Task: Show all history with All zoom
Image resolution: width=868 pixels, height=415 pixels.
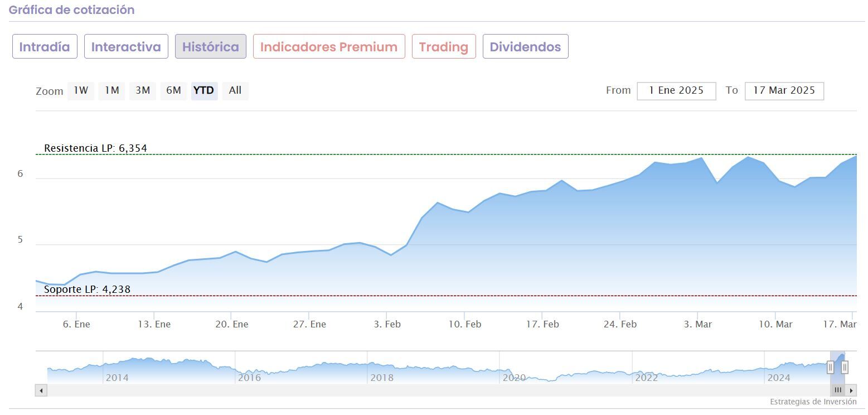Action: click(x=235, y=90)
